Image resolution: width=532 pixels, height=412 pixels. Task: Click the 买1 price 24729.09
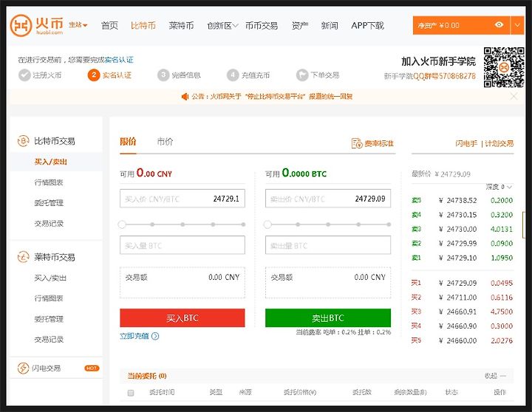coord(457,283)
